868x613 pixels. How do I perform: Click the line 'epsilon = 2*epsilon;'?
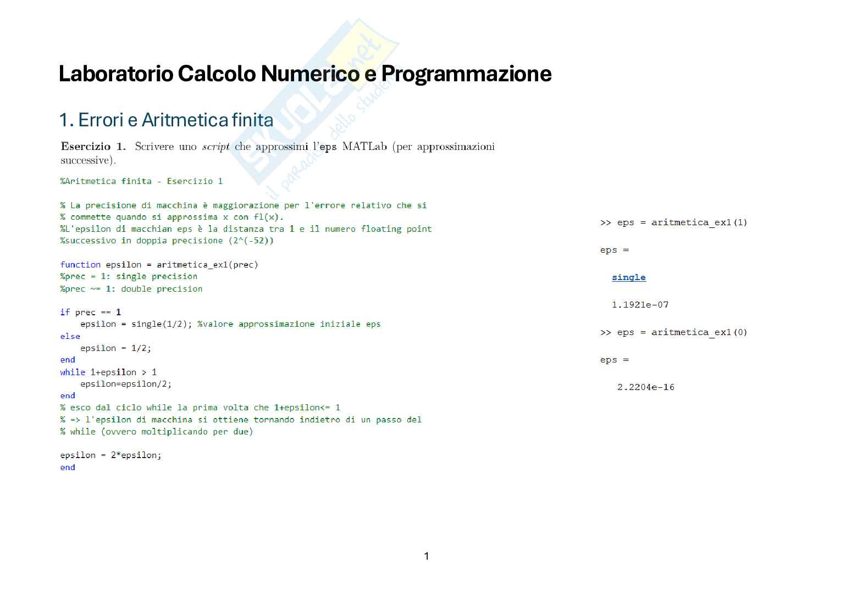coord(110,455)
